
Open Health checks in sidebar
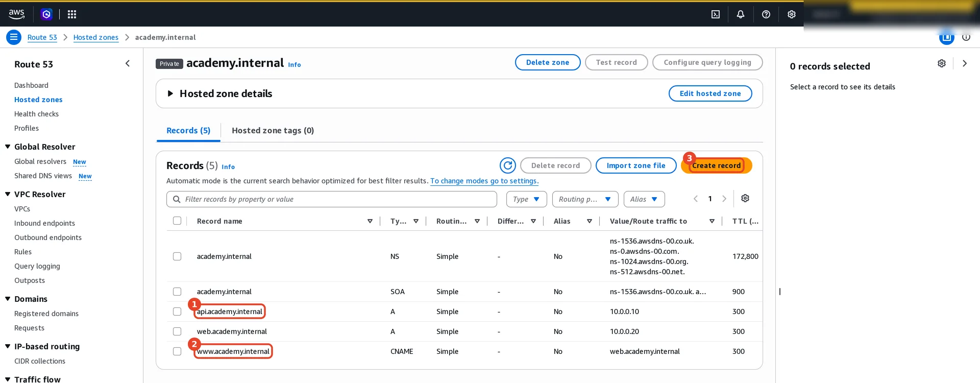click(x=36, y=114)
